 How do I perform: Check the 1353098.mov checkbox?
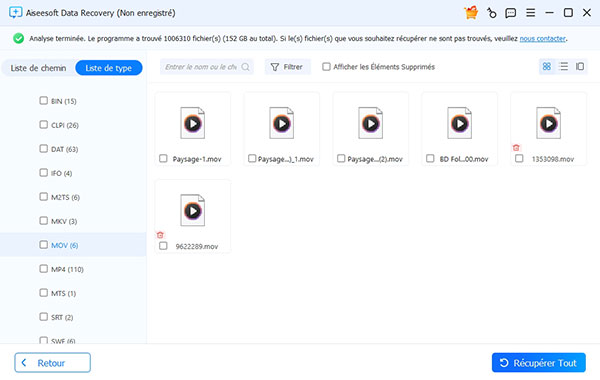pos(519,158)
